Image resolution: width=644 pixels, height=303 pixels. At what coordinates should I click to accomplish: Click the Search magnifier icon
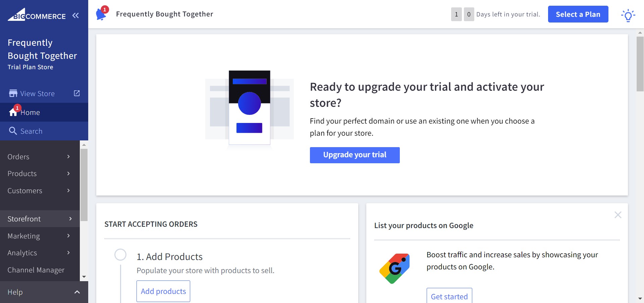click(x=13, y=131)
